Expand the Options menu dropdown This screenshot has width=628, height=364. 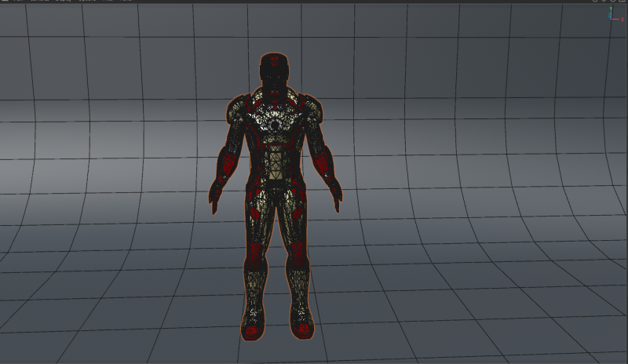coord(86,1)
